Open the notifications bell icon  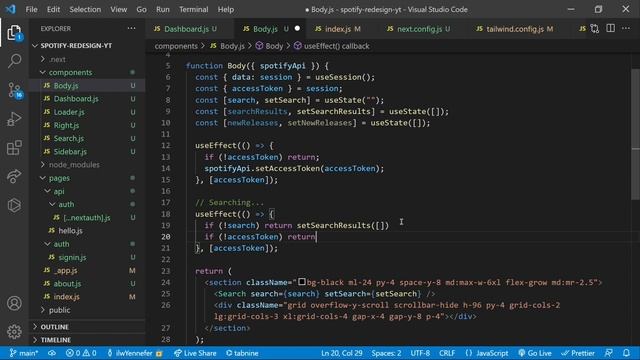626,353
